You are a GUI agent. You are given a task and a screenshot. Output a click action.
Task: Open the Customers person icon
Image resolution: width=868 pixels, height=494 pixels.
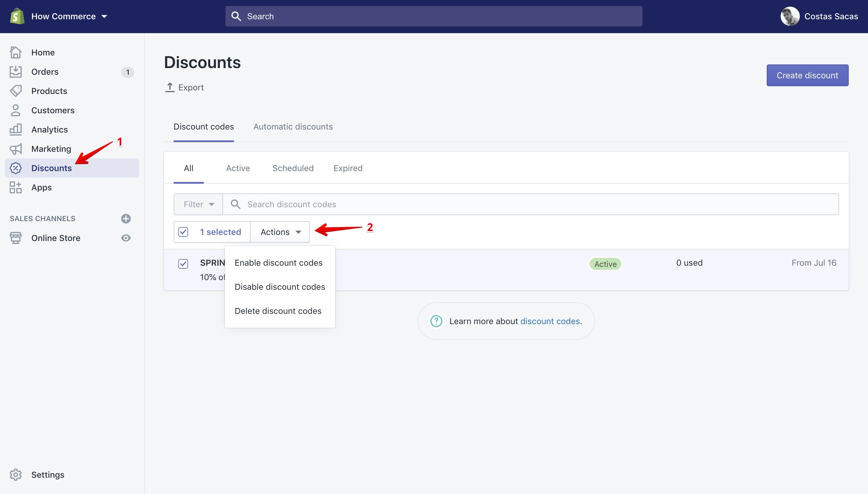click(16, 110)
